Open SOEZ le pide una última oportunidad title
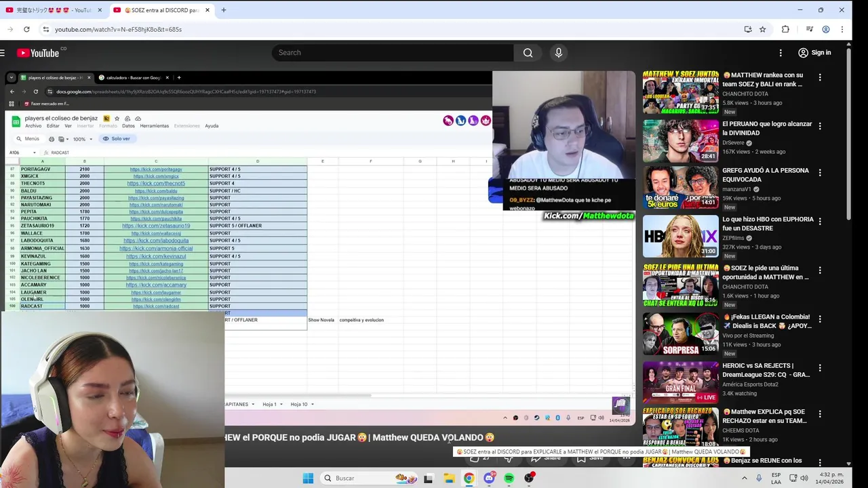 click(766, 272)
